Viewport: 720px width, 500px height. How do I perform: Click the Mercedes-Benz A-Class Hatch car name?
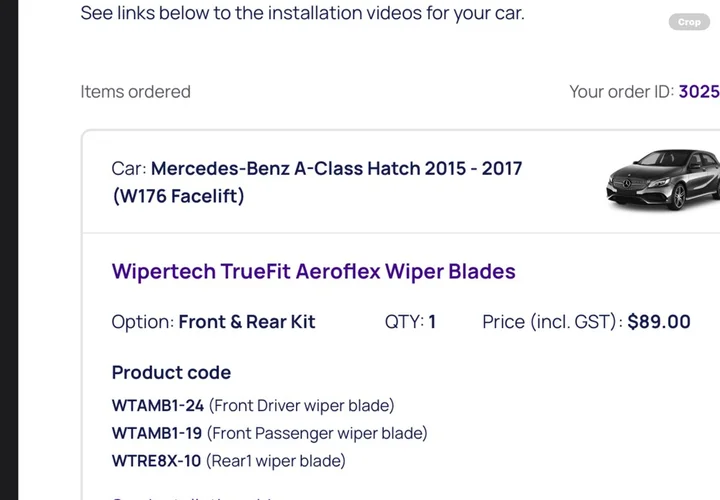[336, 168]
